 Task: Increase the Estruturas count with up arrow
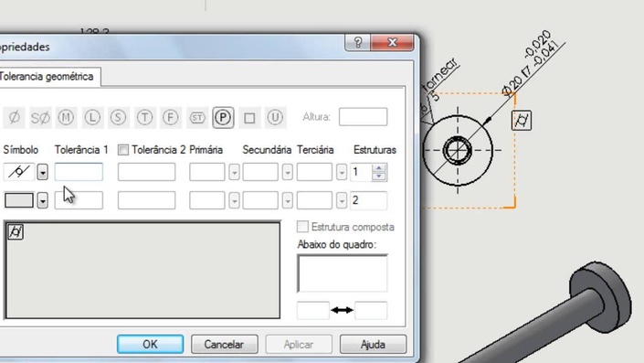click(x=379, y=167)
